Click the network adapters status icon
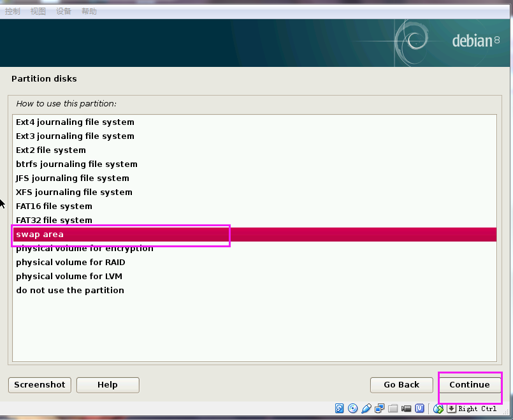 pyautogui.click(x=380, y=409)
